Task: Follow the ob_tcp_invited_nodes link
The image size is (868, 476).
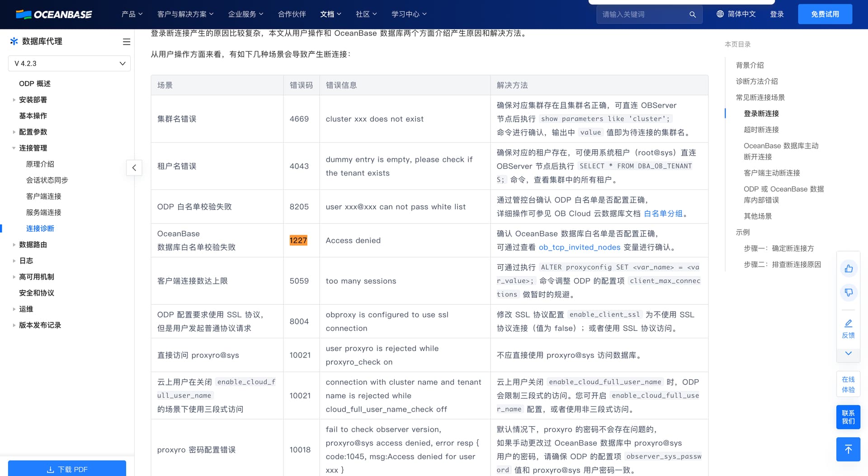Action: 580,248
